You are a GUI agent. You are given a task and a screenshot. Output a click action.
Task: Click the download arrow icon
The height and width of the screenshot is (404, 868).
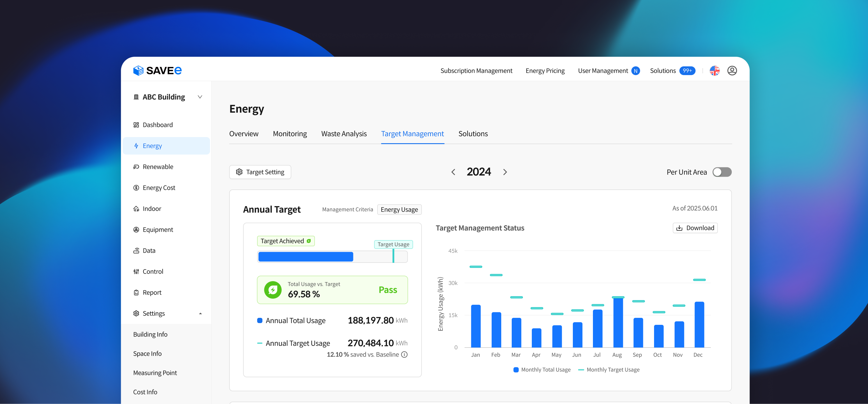[x=679, y=228]
